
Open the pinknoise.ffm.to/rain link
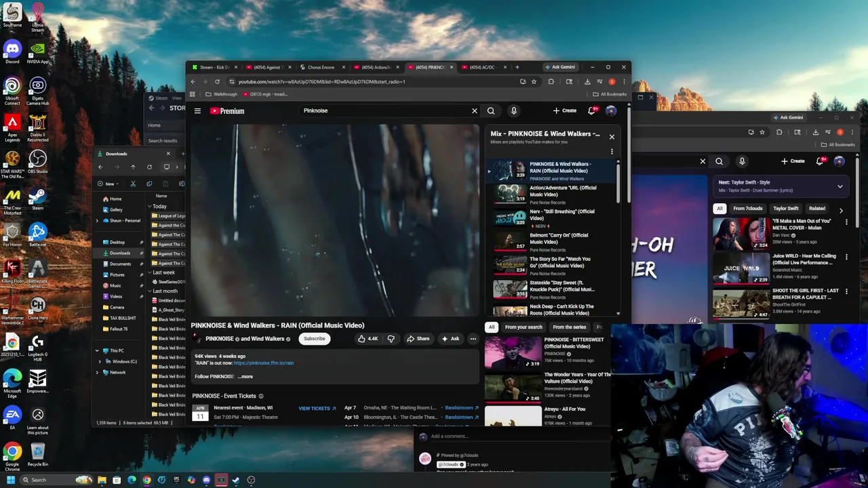click(263, 363)
